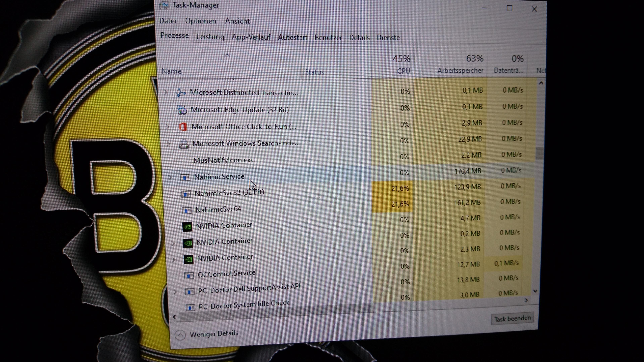Switch to the Benutzer tab
The width and height of the screenshot is (644, 362).
coord(328,38)
